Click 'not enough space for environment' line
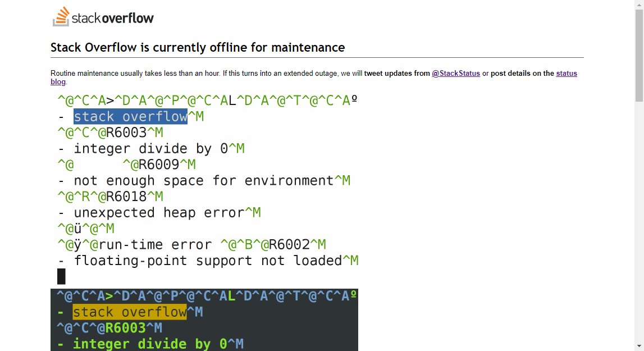Screen dimensions: 644x351 pos(204,180)
